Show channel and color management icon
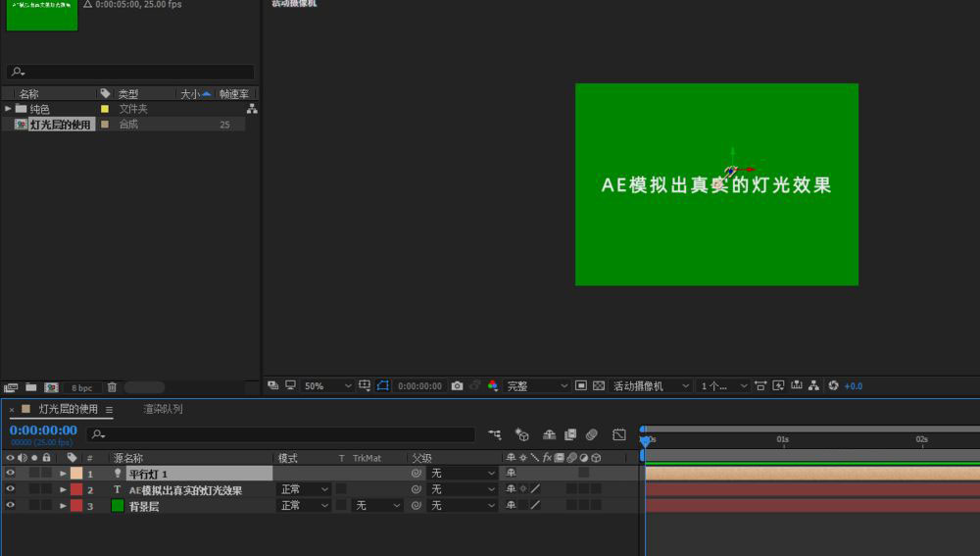The height and width of the screenshot is (556, 980). [x=493, y=386]
